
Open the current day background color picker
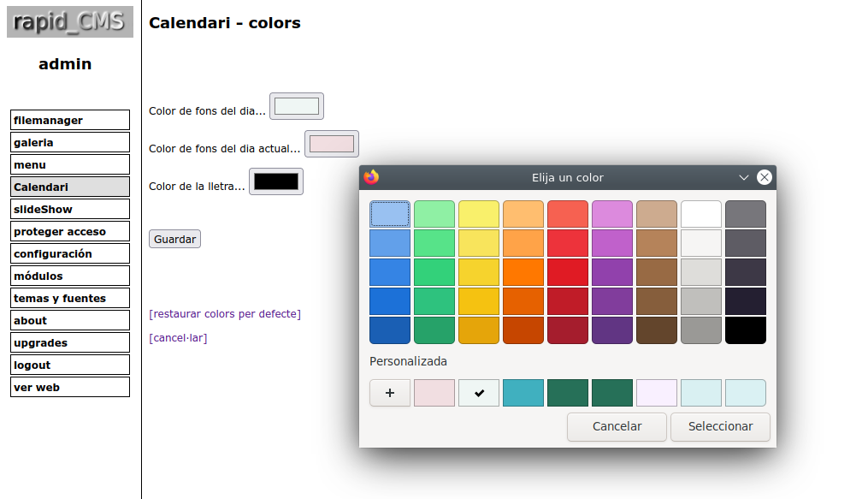click(332, 144)
